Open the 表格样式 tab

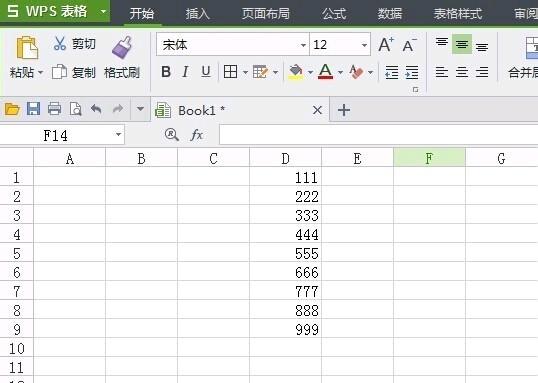(x=458, y=14)
